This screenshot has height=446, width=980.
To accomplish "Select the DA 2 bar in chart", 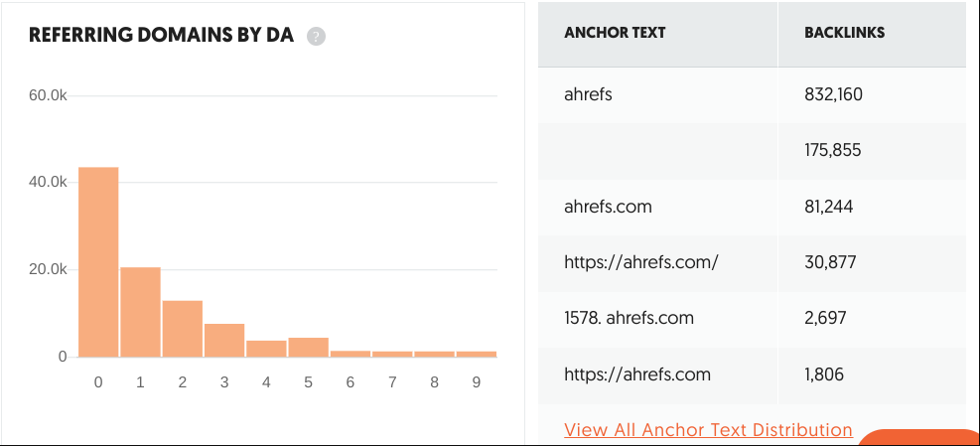I will [x=182, y=329].
